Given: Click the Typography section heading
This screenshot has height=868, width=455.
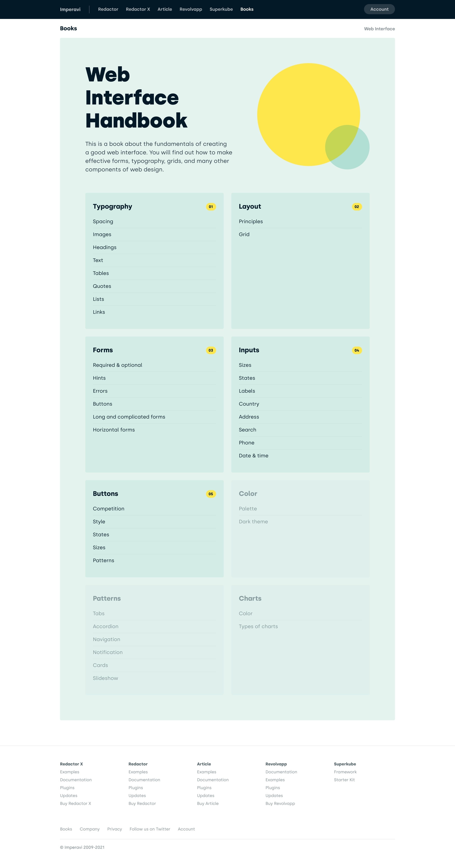Looking at the screenshot, I should tap(112, 206).
